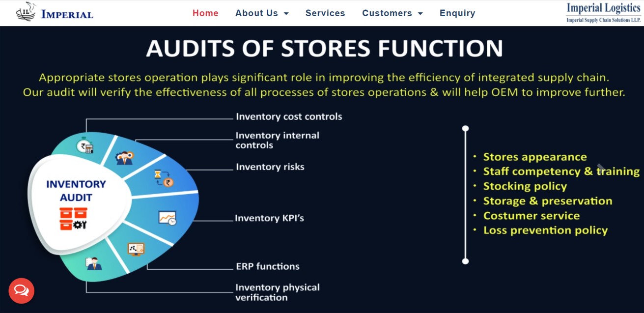Click the 'Appropriate stores operation' description line
The width and height of the screenshot is (644, 313).
[x=324, y=77]
